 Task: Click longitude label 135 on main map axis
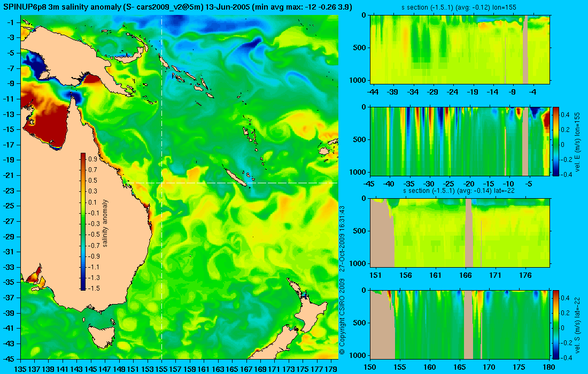tap(20, 369)
